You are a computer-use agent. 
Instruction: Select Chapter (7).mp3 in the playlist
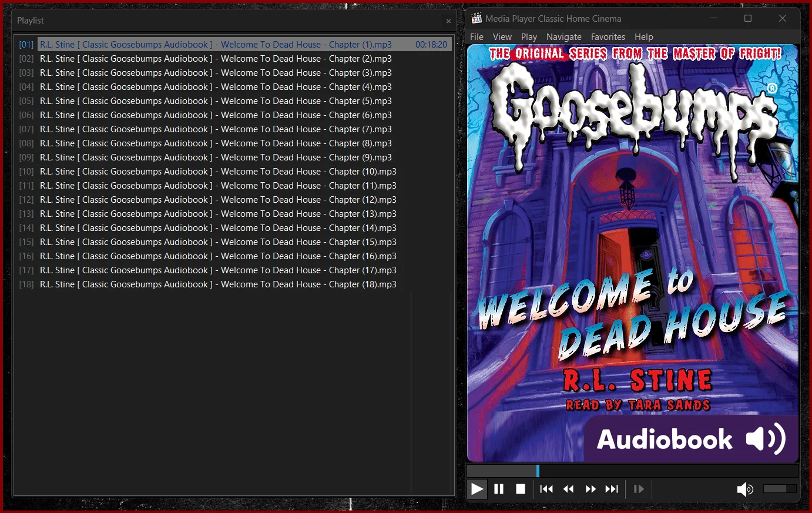pyautogui.click(x=216, y=129)
